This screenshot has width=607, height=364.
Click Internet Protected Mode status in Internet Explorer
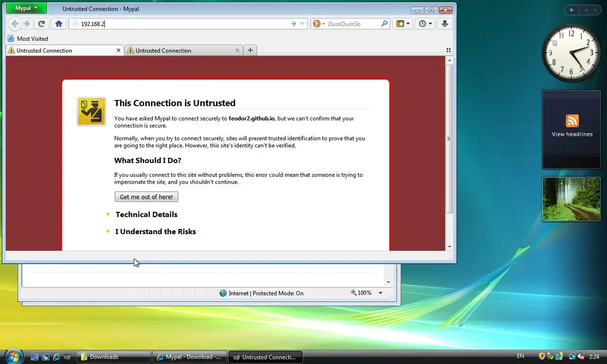click(261, 293)
